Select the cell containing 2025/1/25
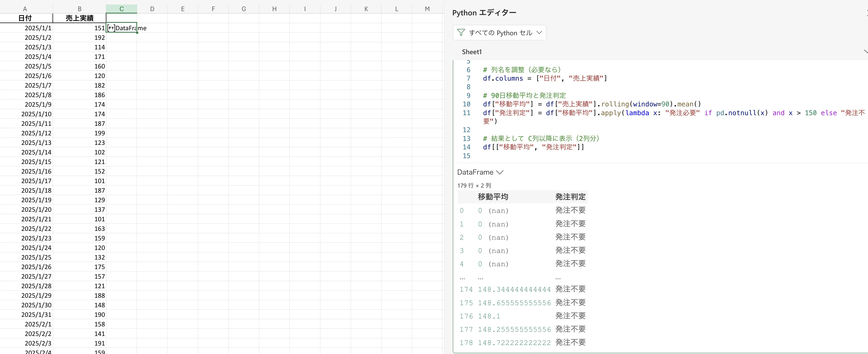This screenshot has width=868, height=354. pyautogui.click(x=26, y=257)
